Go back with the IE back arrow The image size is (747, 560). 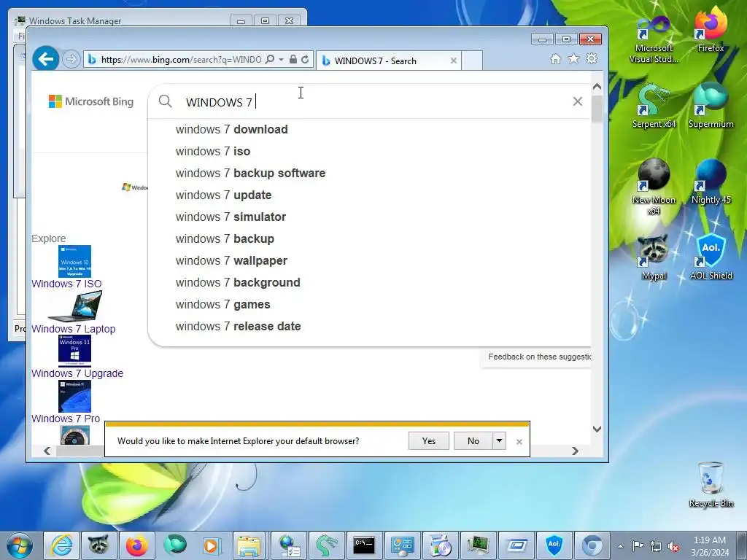(x=46, y=59)
